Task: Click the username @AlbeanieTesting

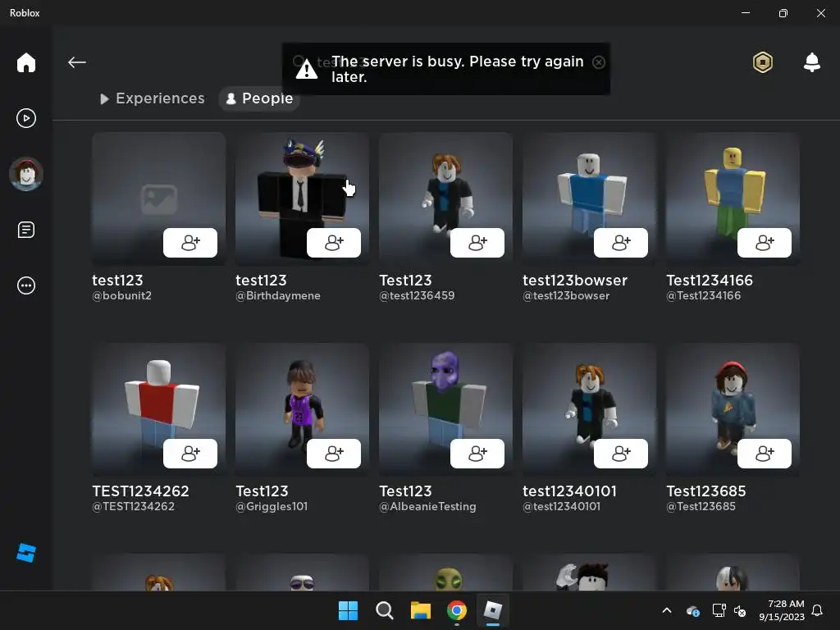Action: pyautogui.click(x=427, y=507)
